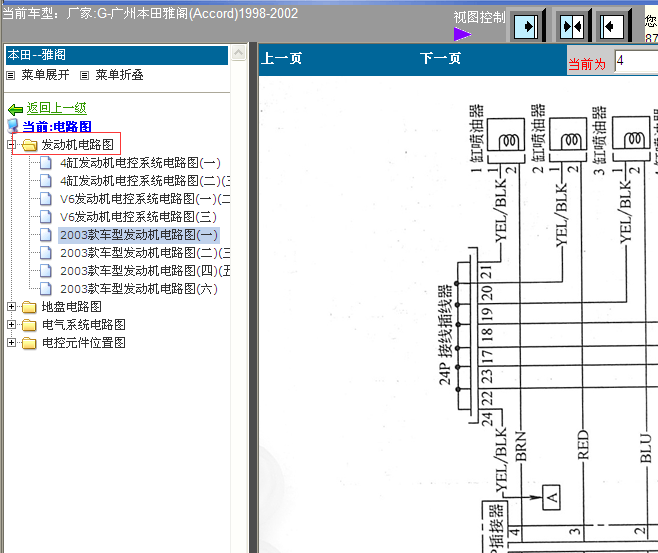The height and width of the screenshot is (553, 658).
Task: Click the green back arrow icon
Action: 15,110
